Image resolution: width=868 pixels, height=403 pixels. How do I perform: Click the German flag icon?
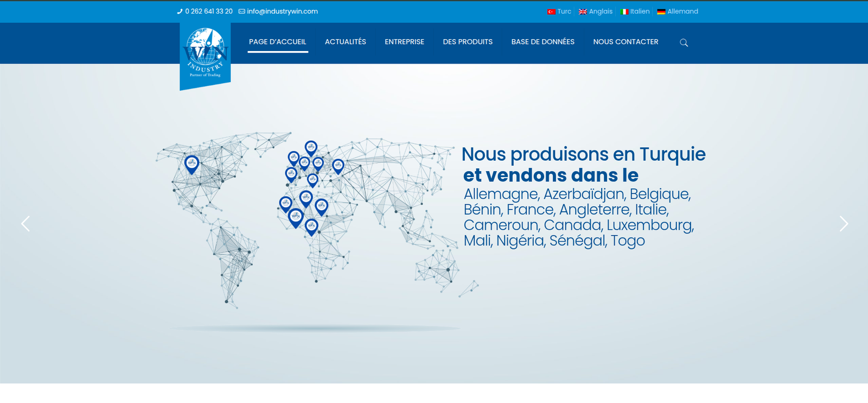[661, 11]
